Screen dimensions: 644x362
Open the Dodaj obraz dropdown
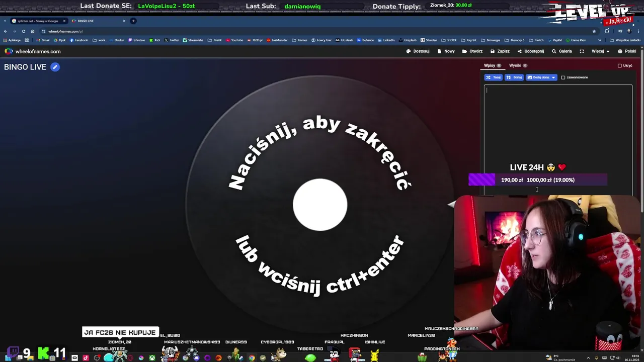pyautogui.click(x=541, y=77)
